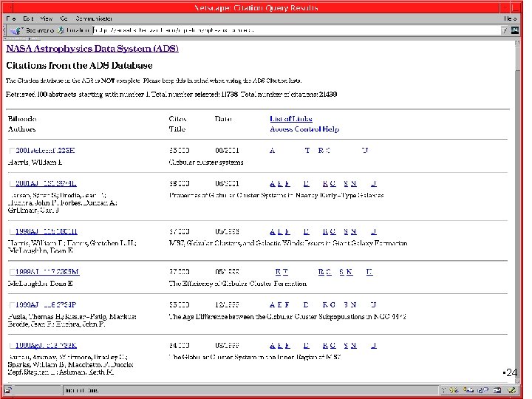Open the Access Control Help link

coord(304,129)
